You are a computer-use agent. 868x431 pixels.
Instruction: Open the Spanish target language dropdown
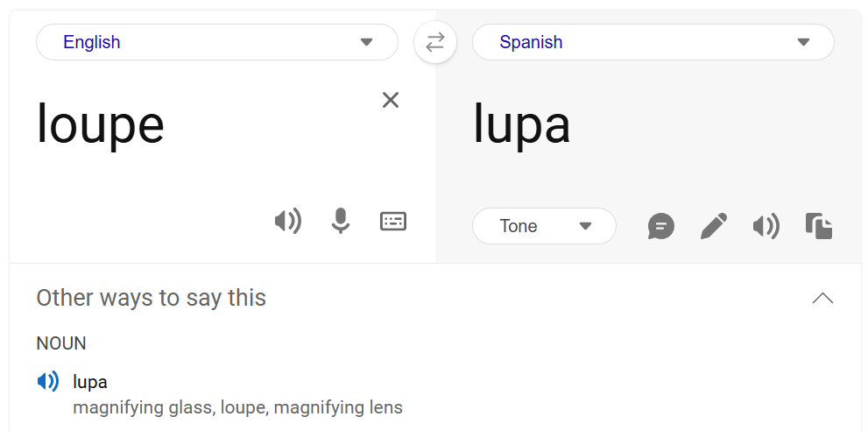coord(653,42)
